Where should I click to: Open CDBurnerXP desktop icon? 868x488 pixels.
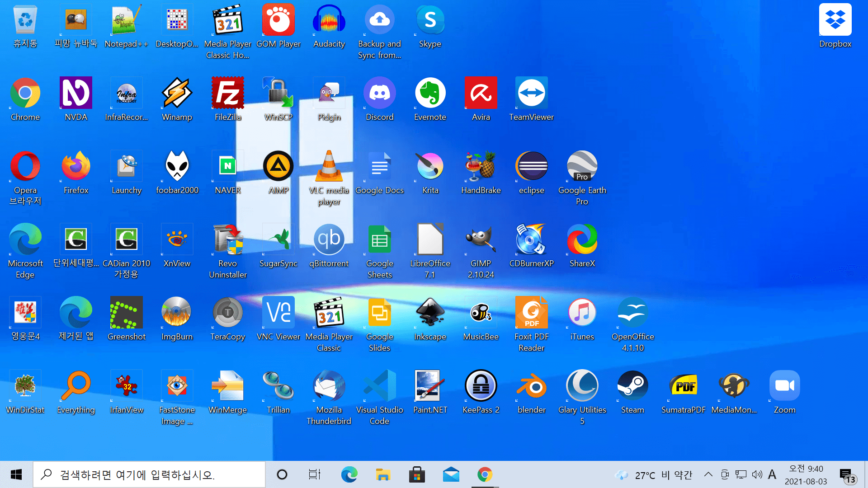[532, 246]
